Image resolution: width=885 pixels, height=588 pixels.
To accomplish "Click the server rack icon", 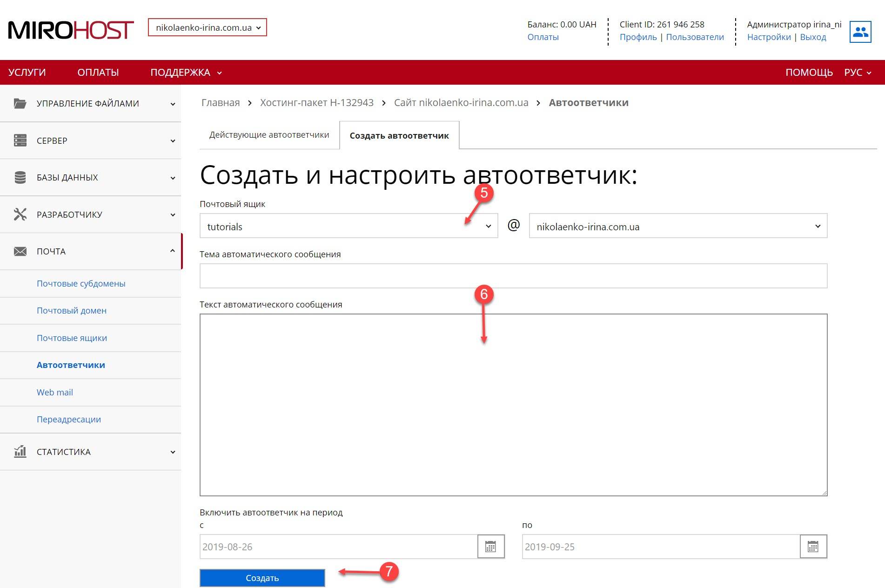I will (20, 140).
